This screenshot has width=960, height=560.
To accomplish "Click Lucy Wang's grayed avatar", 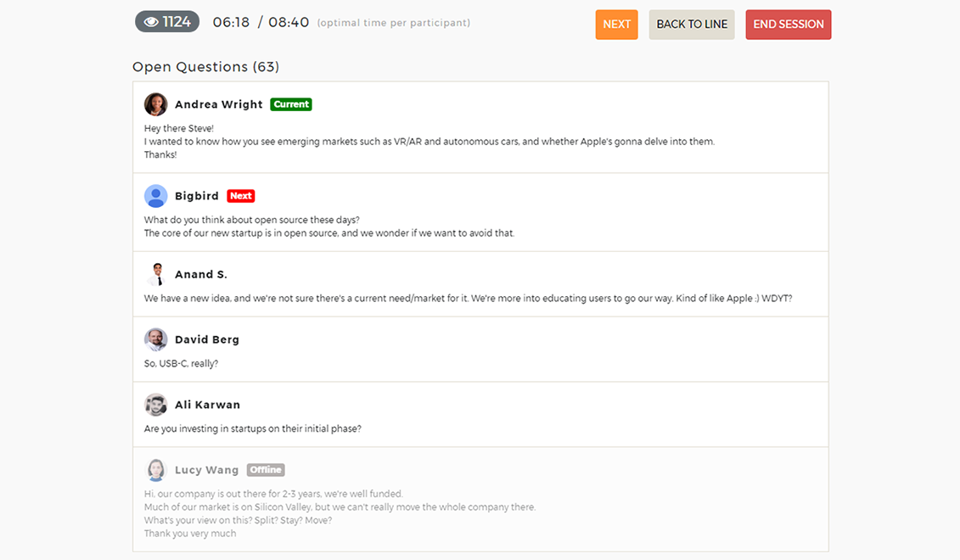I will click(156, 469).
